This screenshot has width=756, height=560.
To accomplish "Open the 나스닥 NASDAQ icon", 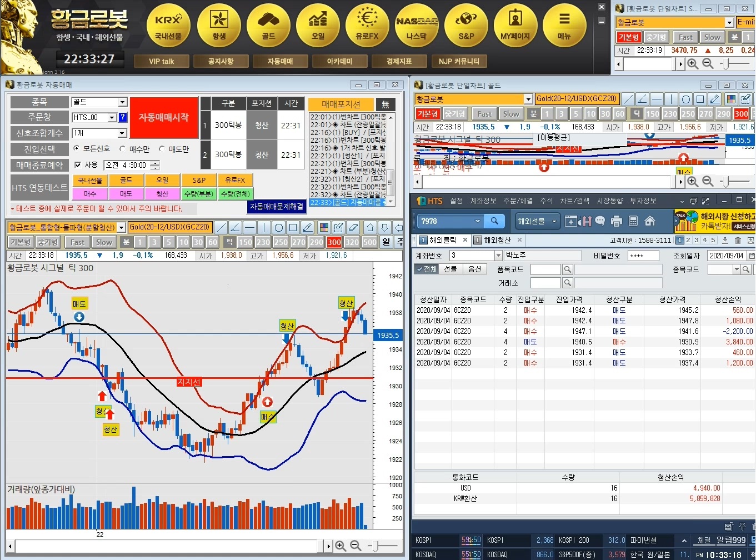I will [417, 26].
